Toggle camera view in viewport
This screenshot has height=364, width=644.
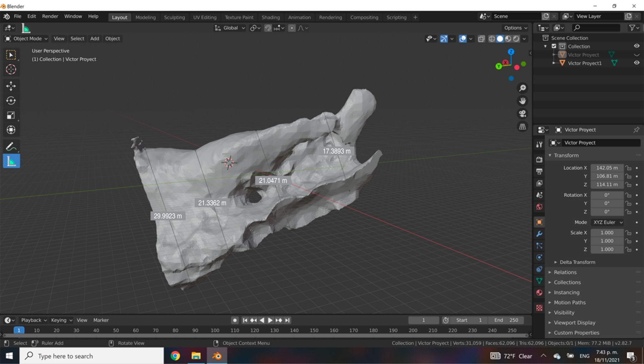[x=522, y=114]
